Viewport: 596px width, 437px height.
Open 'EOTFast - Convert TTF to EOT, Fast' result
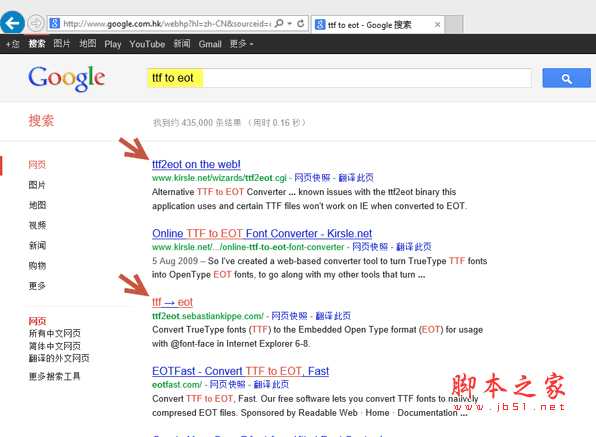[241, 371]
